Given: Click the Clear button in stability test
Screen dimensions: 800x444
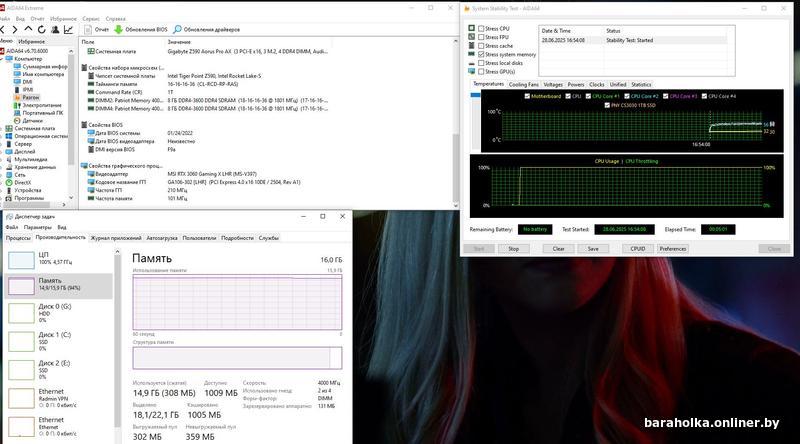Looking at the screenshot, I should pos(558,249).
